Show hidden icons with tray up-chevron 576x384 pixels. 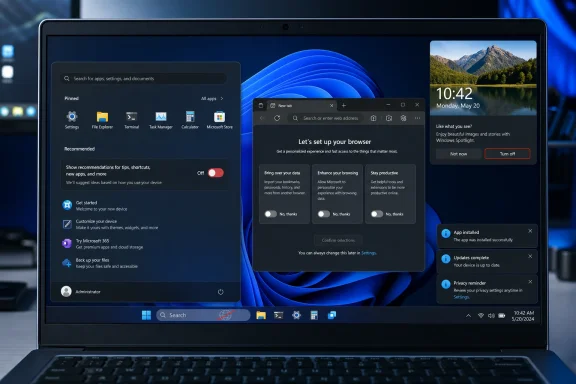[468, 316]
